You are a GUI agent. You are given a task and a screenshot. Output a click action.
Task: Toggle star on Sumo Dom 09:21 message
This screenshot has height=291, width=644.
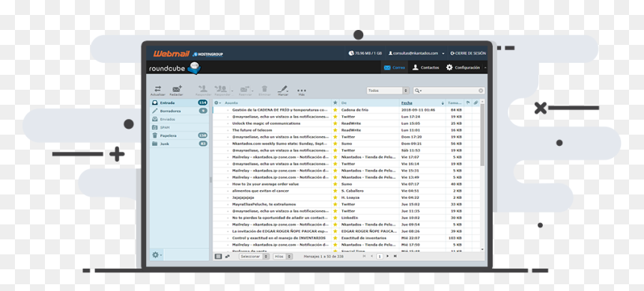(x=335, y=144)
